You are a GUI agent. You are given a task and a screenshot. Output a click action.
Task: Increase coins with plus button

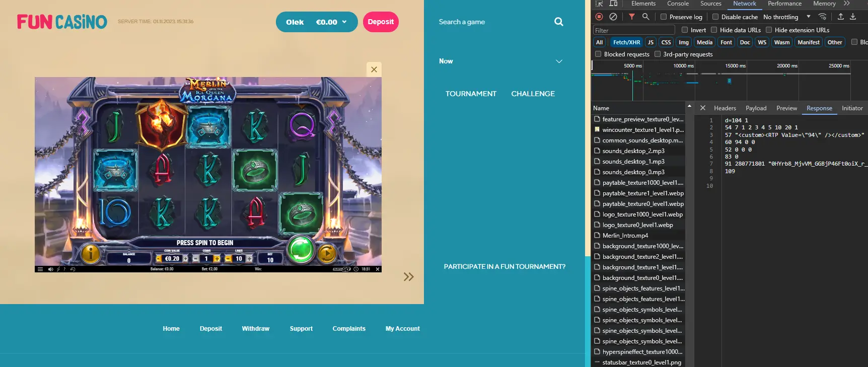click(217, 259)
